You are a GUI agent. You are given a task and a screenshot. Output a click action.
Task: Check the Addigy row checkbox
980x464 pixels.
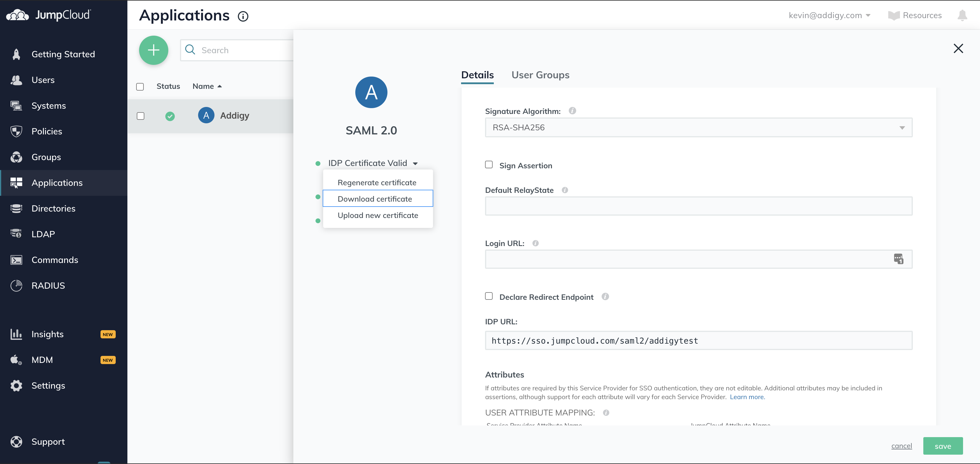point(140,116)
